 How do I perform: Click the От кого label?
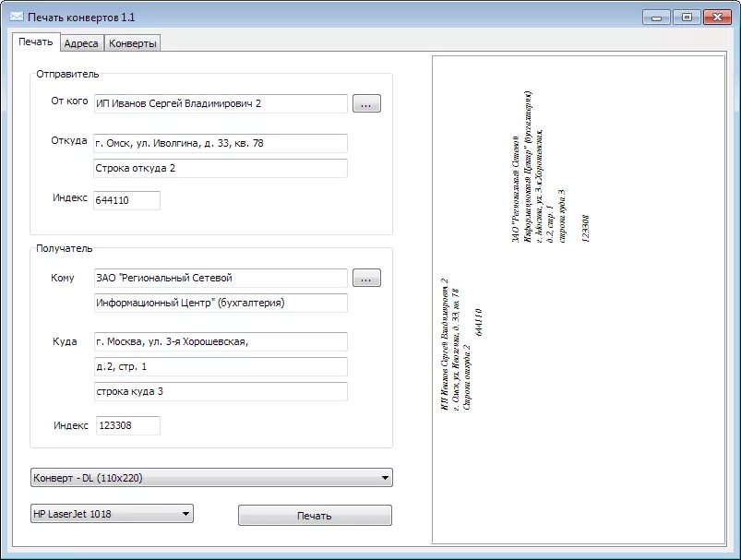coord(69,101)
